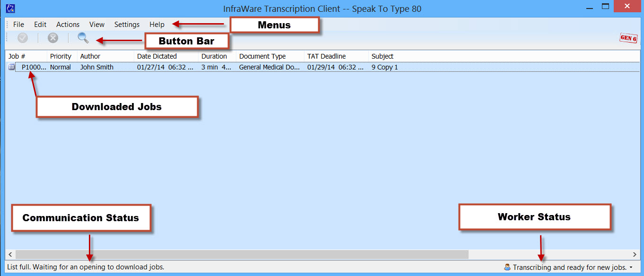Click the List full communication status text
This screenshot has width=644, height=276.
(x=86, y=267)
